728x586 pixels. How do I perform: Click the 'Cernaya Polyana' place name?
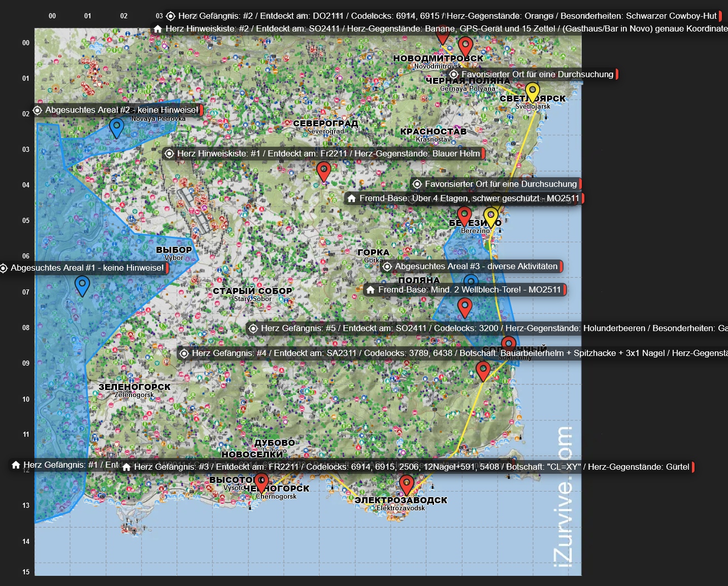468,88
